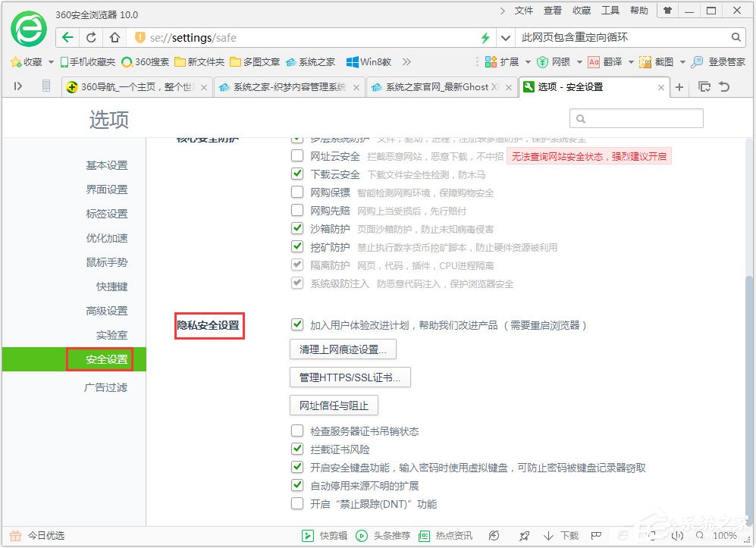The height and width of the screenshot is (548, 756).
Task: Open 管理HTTPS/SSL证书 settings
Action: click(350, 377)
